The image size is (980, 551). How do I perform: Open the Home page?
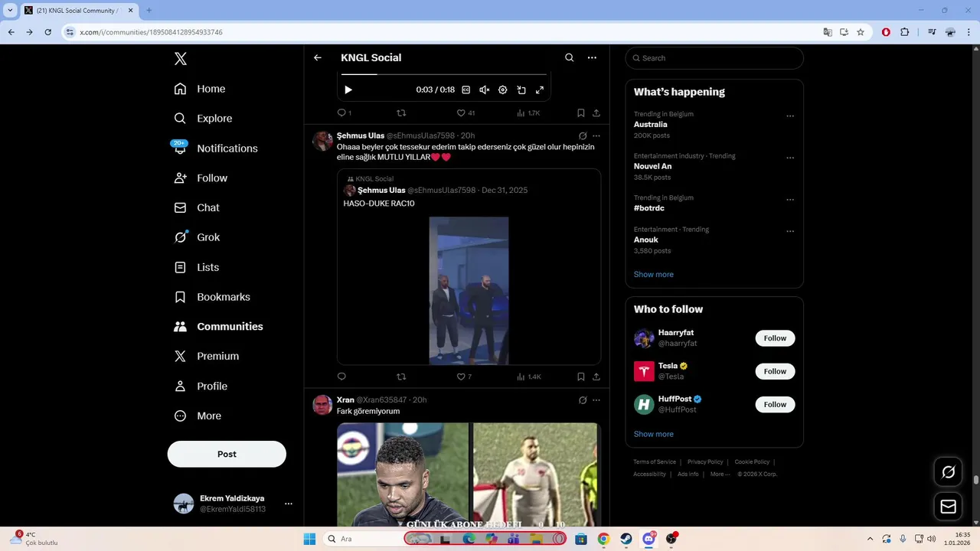click(200, 89)
